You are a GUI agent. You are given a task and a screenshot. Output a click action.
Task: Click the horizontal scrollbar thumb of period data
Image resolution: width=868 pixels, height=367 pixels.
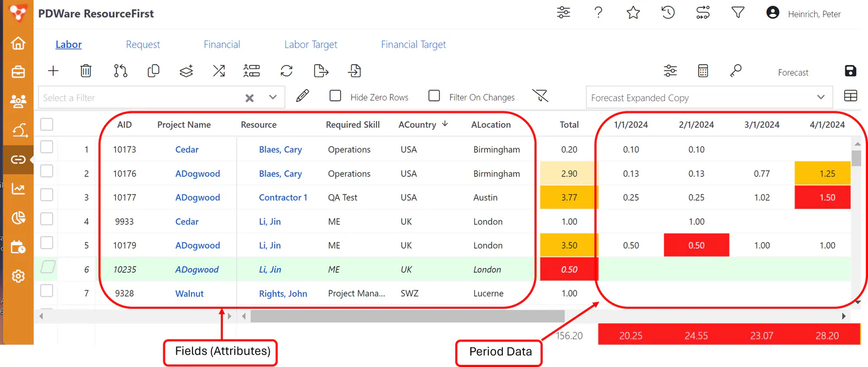tap(407, 316)
